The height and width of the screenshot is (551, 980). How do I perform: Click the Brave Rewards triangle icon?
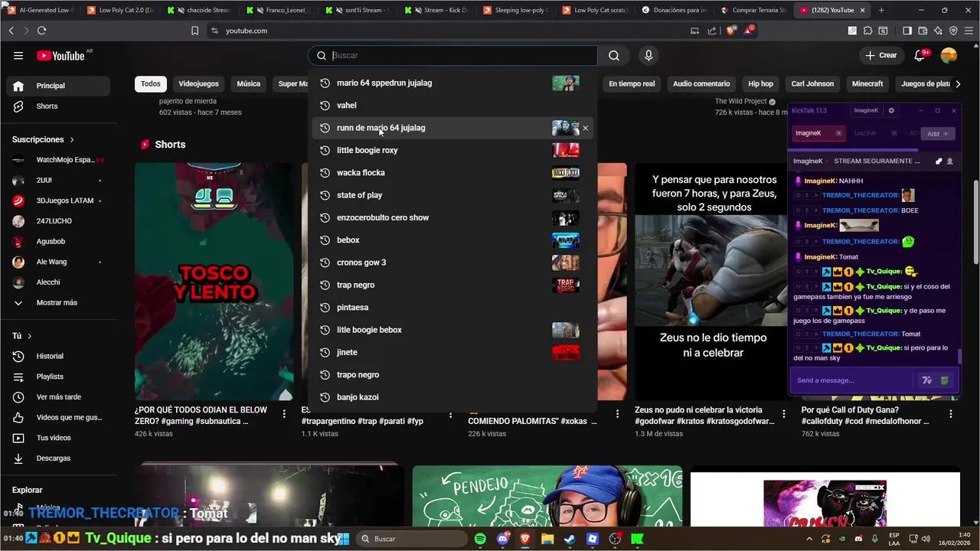coord(749,31)
